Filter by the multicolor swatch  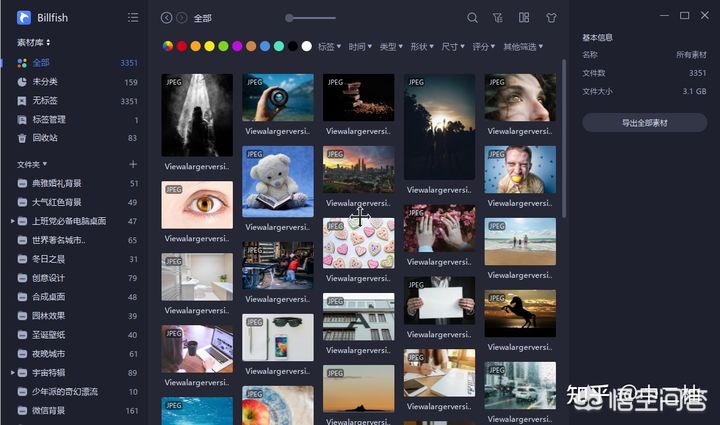click(168, 46)
